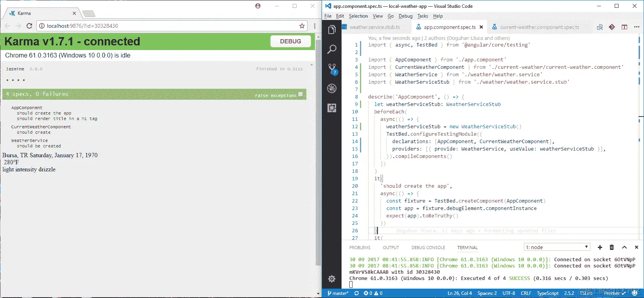The width and height of the screenshot is (644, 298).
Task: Maximize the terminal panel with up chevron
Action: [624, 247]
